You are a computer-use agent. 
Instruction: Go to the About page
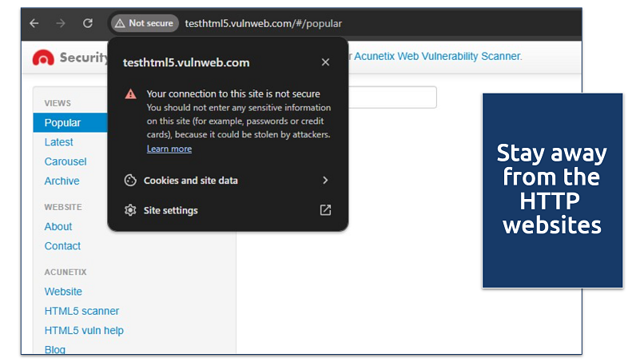coord(58,226)
